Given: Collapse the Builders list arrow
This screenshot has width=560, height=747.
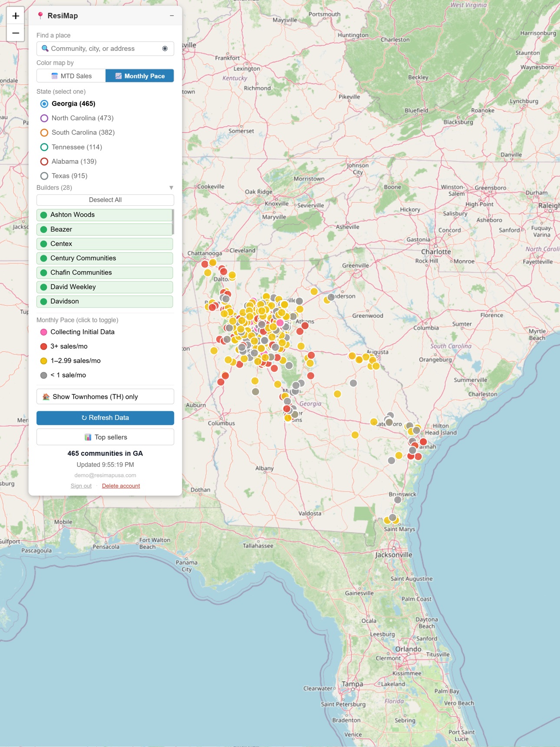Looking at the screenshot, I should 171,188.
